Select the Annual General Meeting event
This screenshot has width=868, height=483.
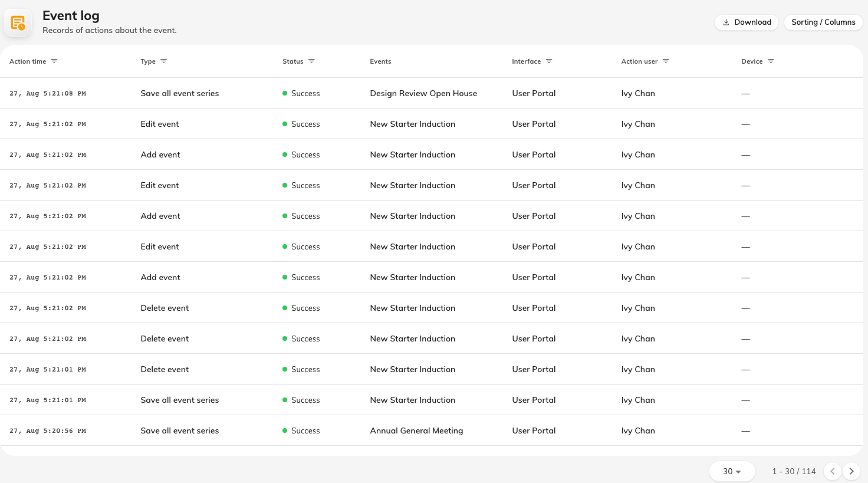pos(416,431)
